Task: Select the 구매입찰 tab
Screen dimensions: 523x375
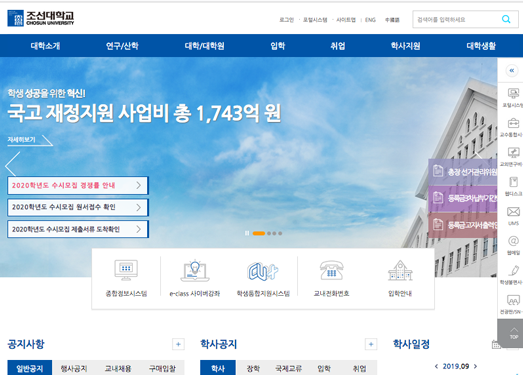Action: point(162,368)
